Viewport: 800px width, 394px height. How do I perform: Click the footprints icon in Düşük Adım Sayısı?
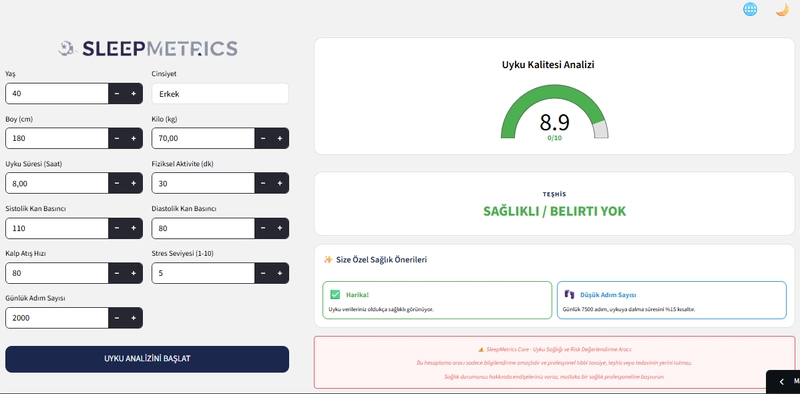point(569,294)
